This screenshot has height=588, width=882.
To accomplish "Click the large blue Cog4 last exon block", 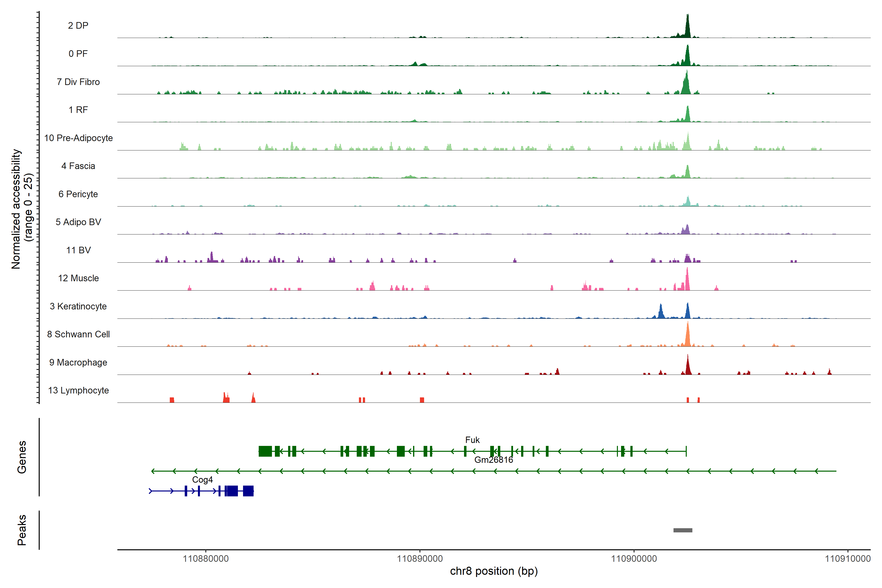I will pyautogui.click(x=248, y=490).
